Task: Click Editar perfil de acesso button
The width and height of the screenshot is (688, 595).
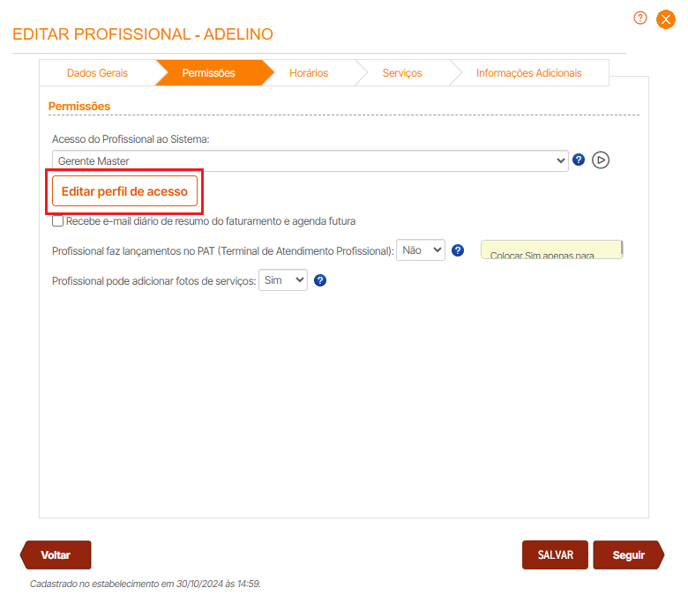Action: [125, 190]
